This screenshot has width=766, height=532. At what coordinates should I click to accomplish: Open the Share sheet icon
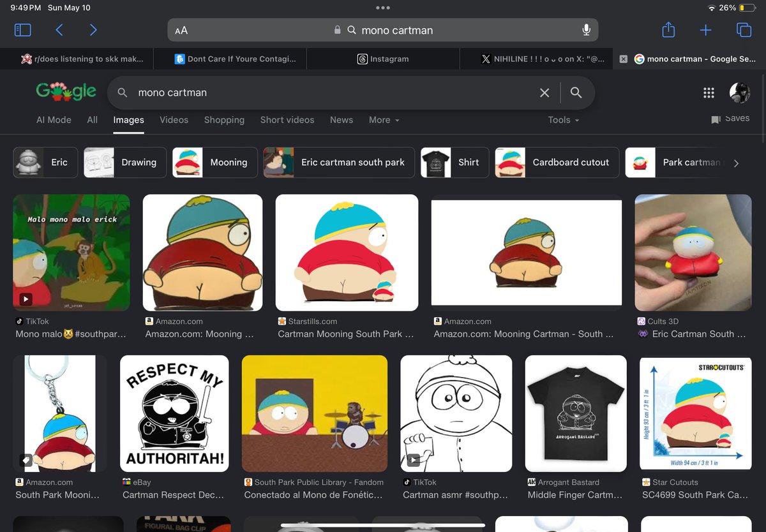tap(668, 29)
